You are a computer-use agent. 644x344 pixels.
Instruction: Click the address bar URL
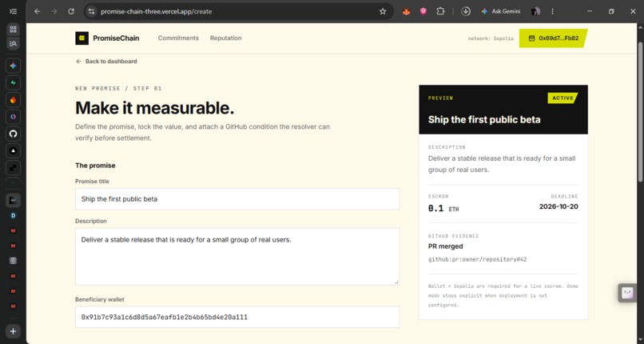[157, 11]
